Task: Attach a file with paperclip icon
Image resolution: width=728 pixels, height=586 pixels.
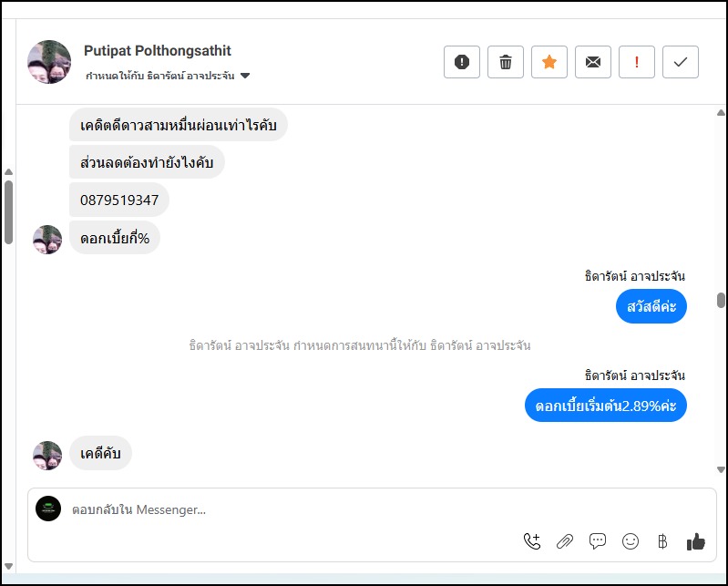Action: coord(565,541)
